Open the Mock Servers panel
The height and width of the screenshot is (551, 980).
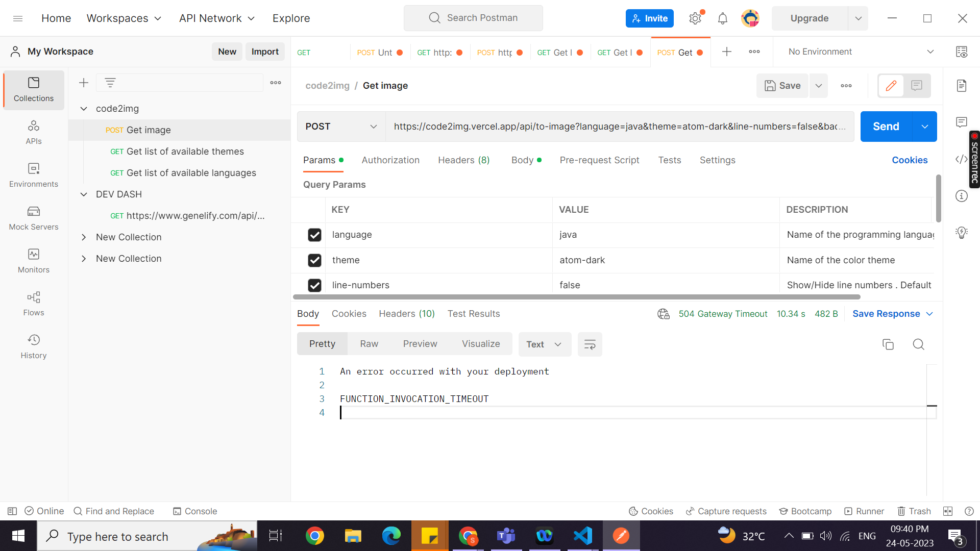33,218
